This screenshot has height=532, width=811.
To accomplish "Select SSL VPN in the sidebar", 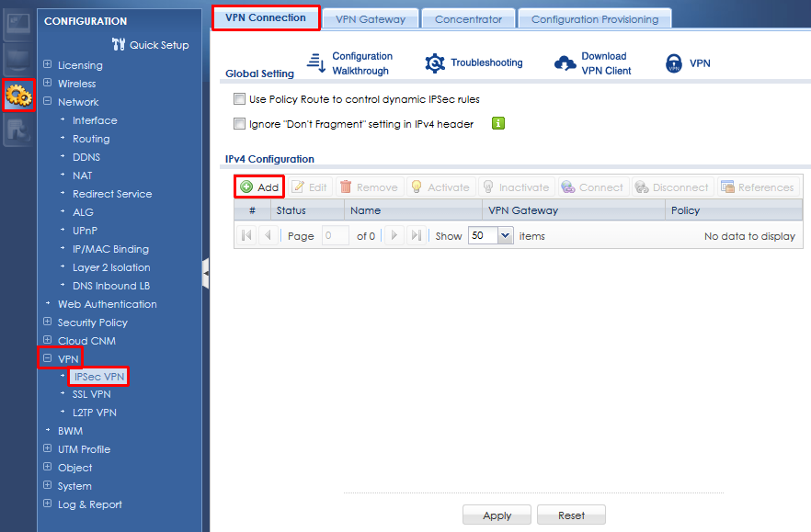I will point(91,394).
